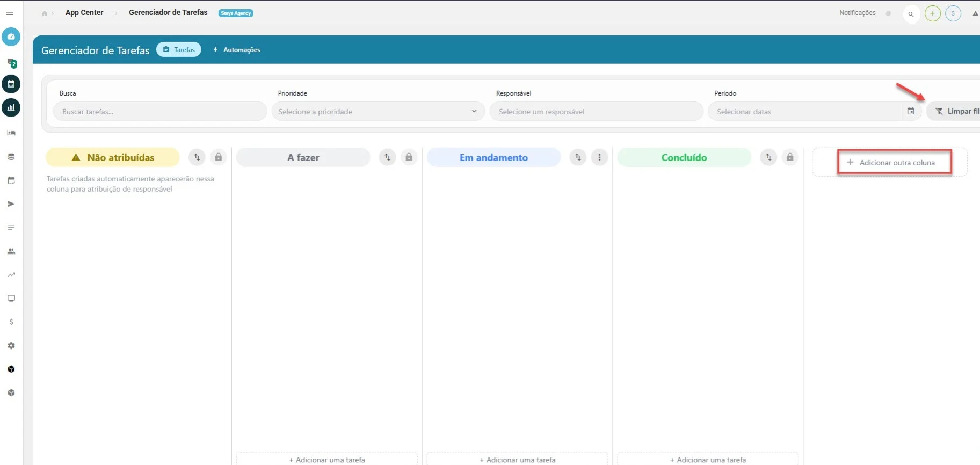This screenshot has height=465, width=980.
Task: Open three-dot menu of Em andamento column
Action: tap(600, 157)
